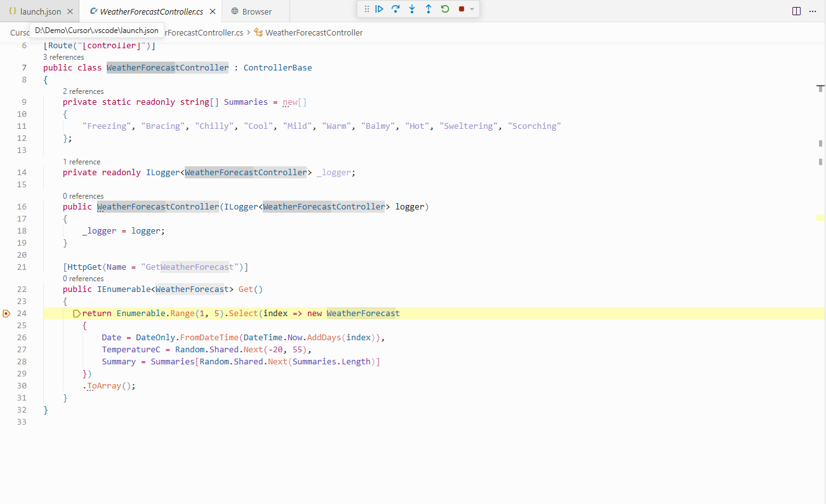Click the inline breakpoint arrow before return
This screenshot has width=826, height=504.
click(77, 314)
